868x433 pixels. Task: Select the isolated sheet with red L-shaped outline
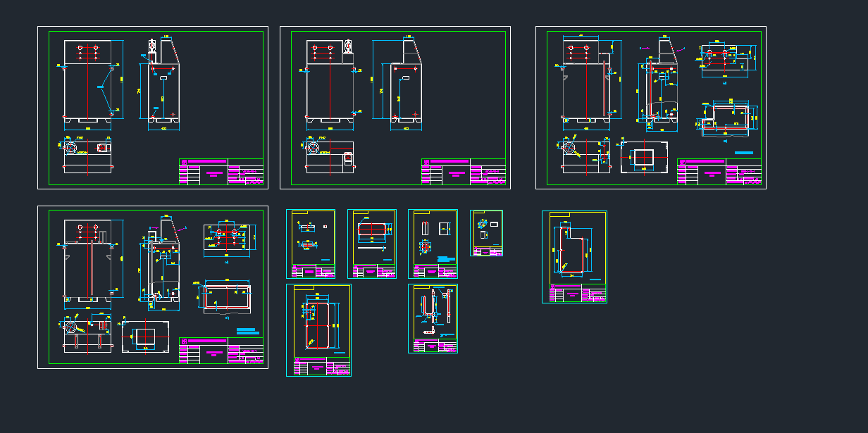(574, 257)
